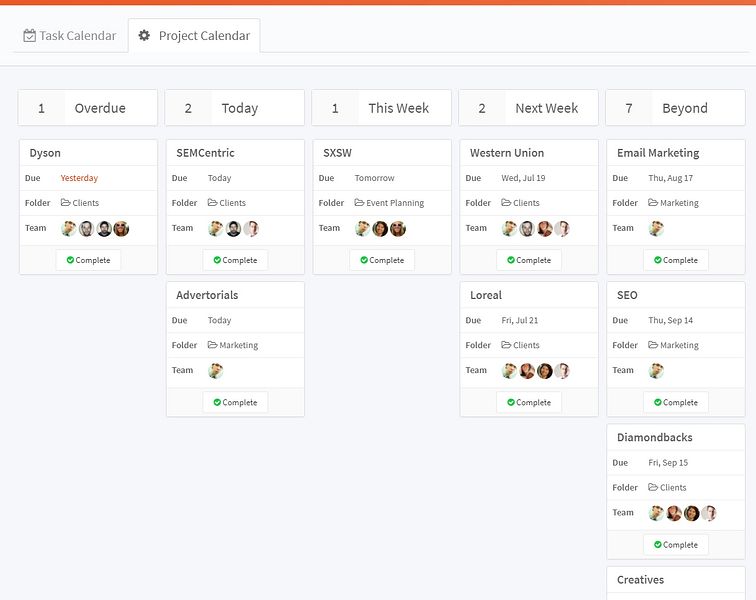Click Marketing folder icon in Advertorials card

(213, 345)
